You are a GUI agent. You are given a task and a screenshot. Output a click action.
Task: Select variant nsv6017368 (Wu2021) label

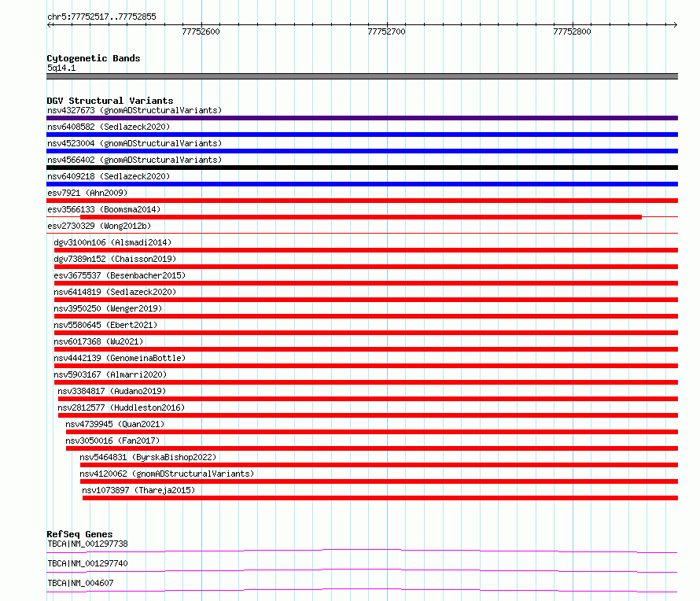pos(98,341)
